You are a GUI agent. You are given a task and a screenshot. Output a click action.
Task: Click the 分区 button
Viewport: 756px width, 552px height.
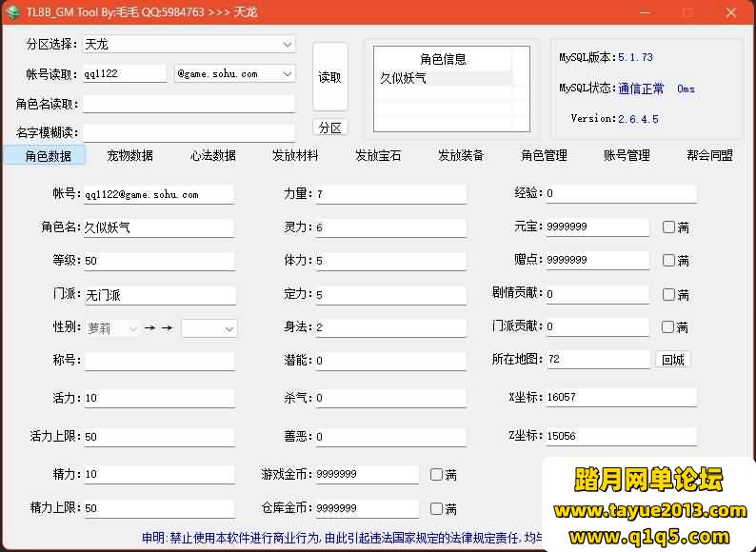click(x=330, y=128)
